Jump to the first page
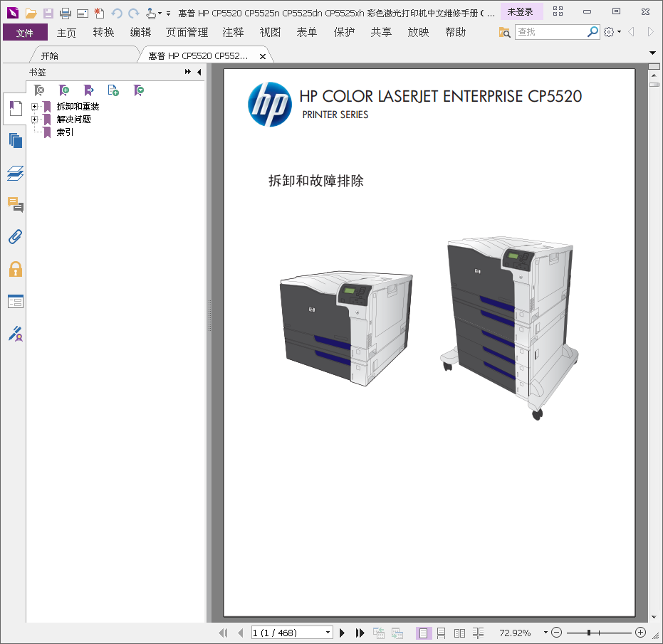The image size is (663, 644). tap(223, 633)
